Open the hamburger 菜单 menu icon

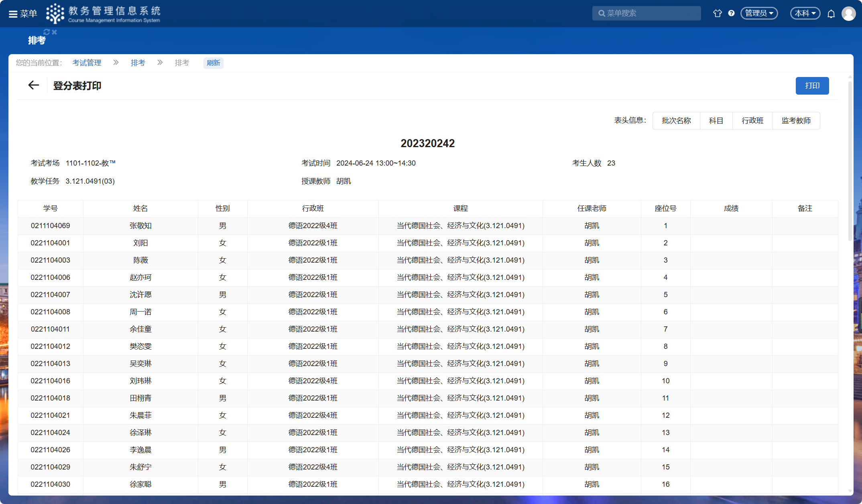pyautogui.click(x=13, y=14)
